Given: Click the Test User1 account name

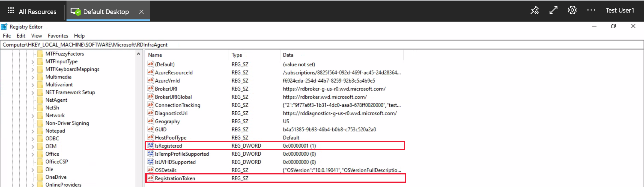Looking at the screenshot, I should (620, 10).
